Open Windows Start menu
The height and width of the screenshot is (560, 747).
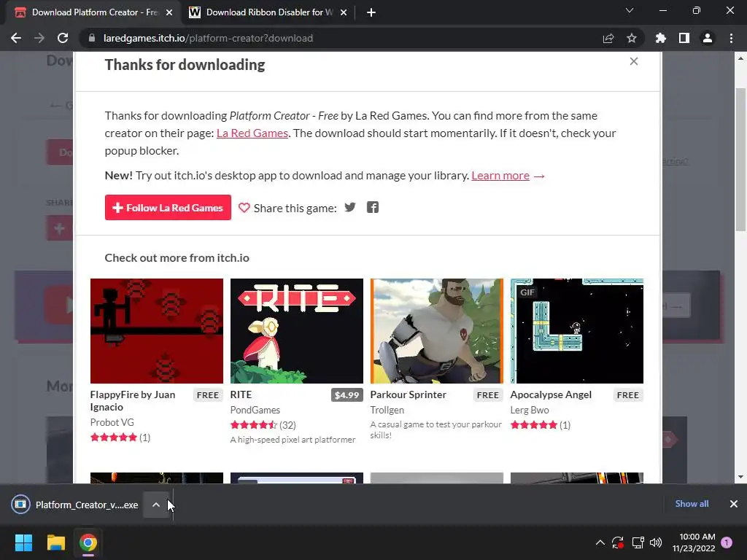tap(23, 542)
